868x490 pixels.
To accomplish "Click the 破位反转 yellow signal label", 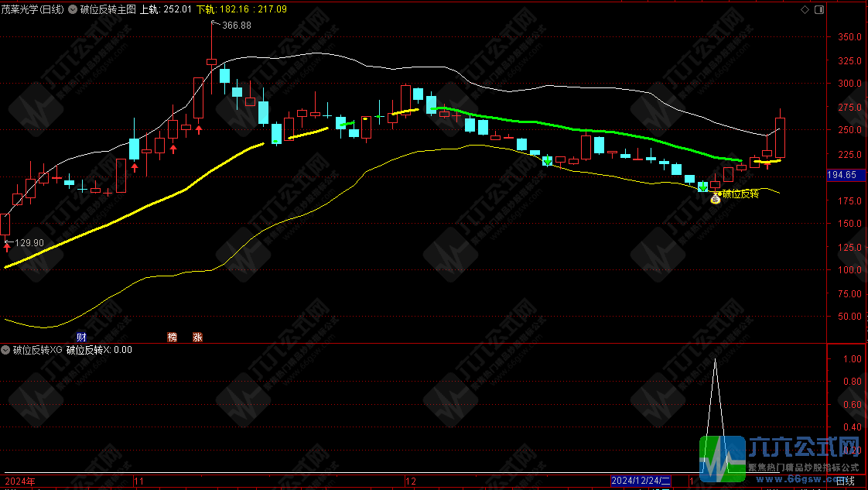I will pos(740,194).
